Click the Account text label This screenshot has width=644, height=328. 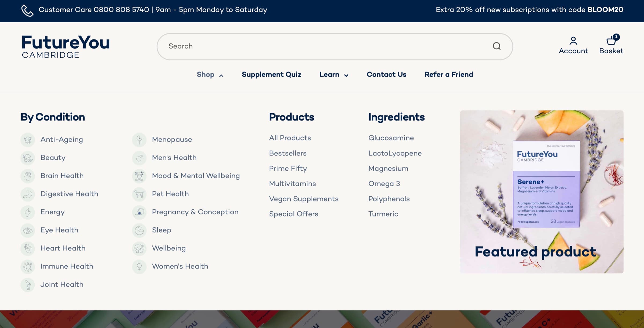point(573,51)
